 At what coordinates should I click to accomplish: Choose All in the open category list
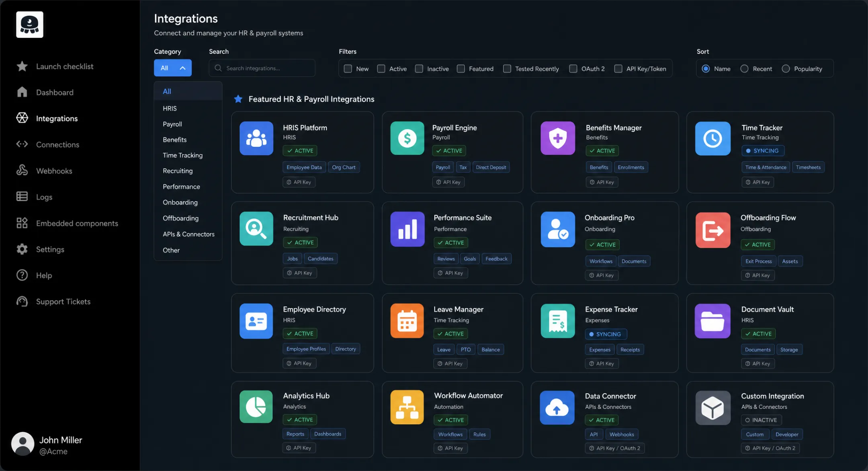188,91
